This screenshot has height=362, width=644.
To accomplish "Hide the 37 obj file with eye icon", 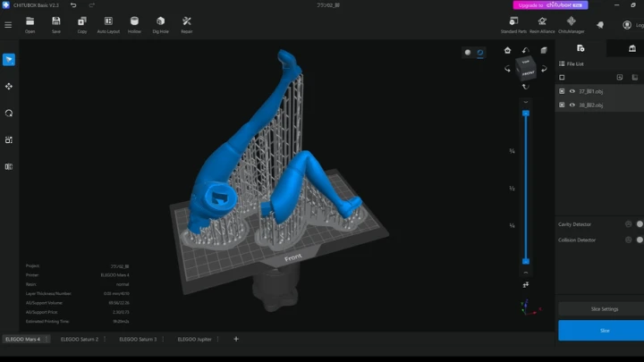I will 572,91.
